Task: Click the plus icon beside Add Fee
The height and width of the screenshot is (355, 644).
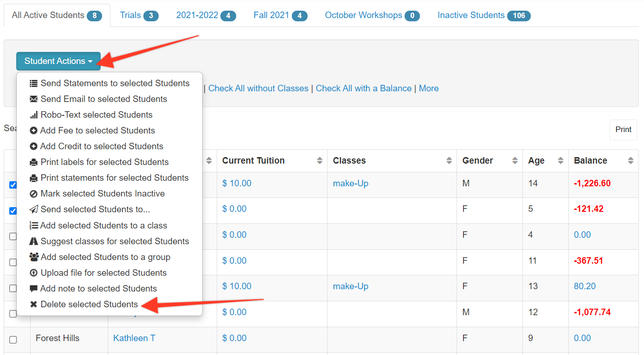Action: (33, 131)
